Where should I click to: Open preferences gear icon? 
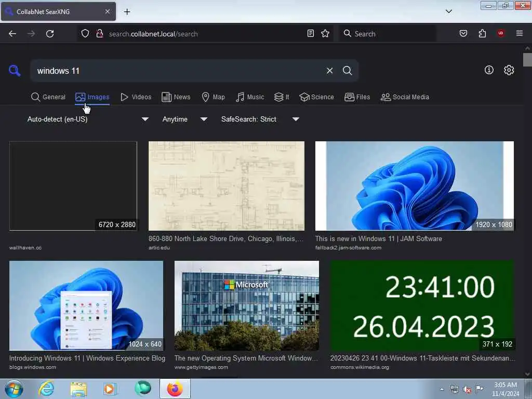click(x=509, y=70)
